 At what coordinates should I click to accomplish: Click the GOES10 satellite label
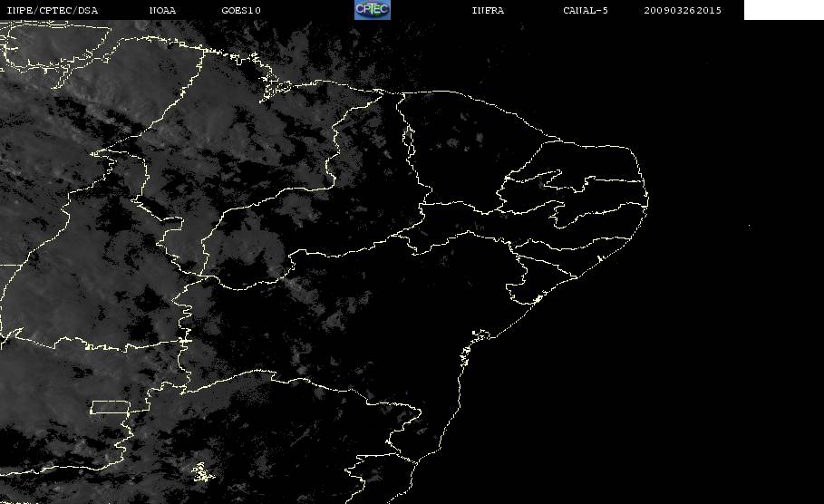point(241,10)
